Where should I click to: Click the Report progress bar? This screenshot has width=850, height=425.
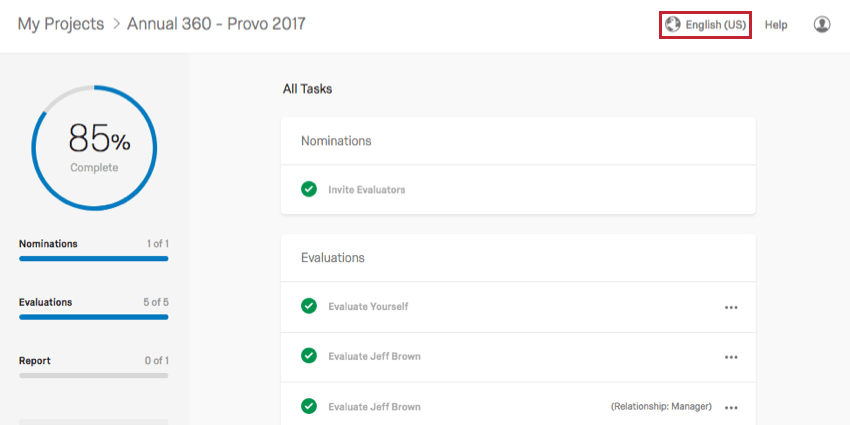tap(94, 375)
